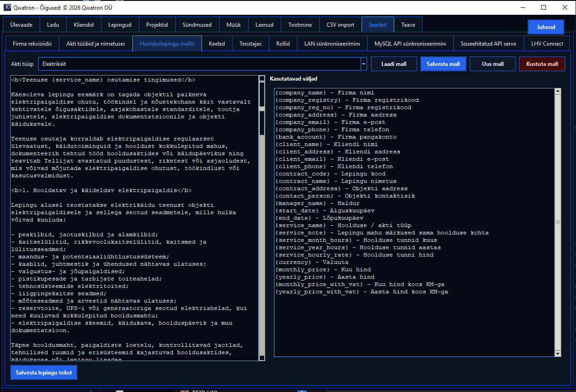Save template with Salvesta mall button
Viewport: 576px width, 392px height.
coord(443,64)
